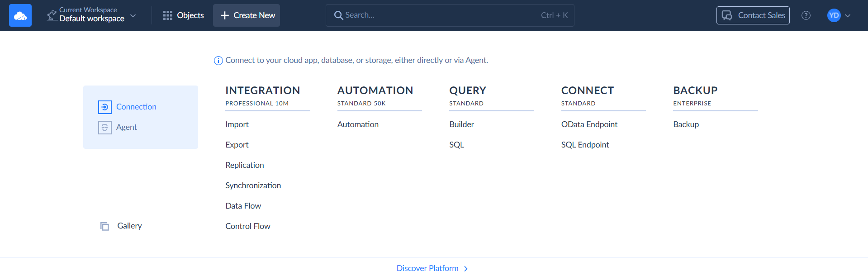Click the YD user avatar

point(834,15)
